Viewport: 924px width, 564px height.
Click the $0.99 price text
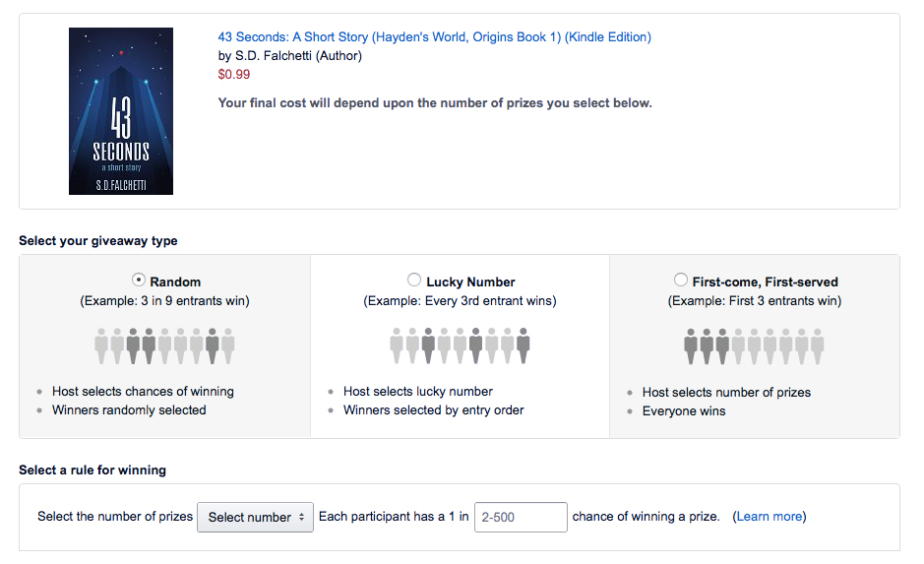[234, 74]
